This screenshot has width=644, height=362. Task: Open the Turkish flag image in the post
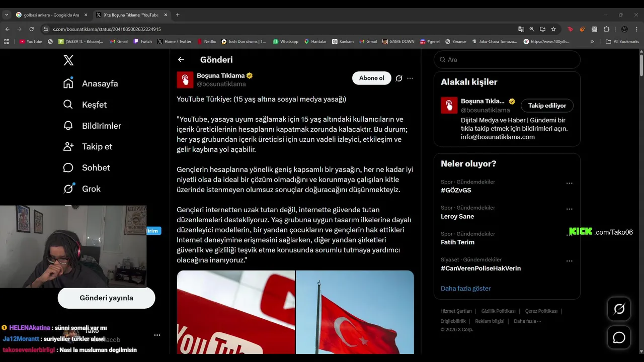point(355,312)
